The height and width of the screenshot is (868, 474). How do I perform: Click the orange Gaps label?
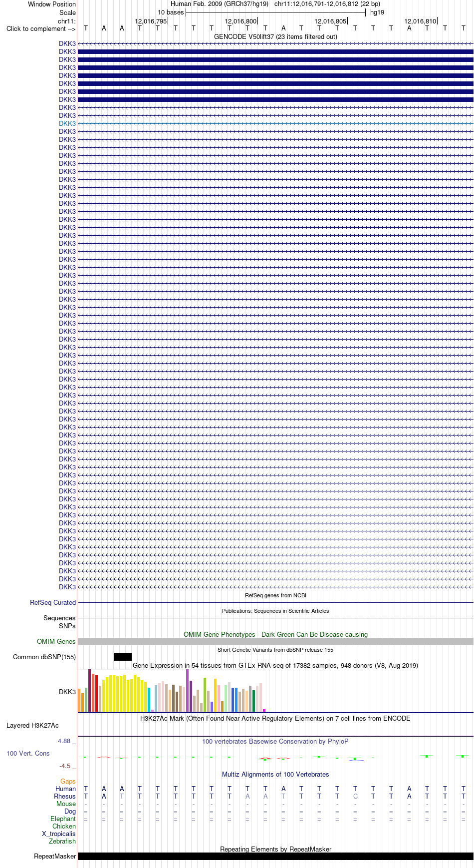[x=68, y=781]
